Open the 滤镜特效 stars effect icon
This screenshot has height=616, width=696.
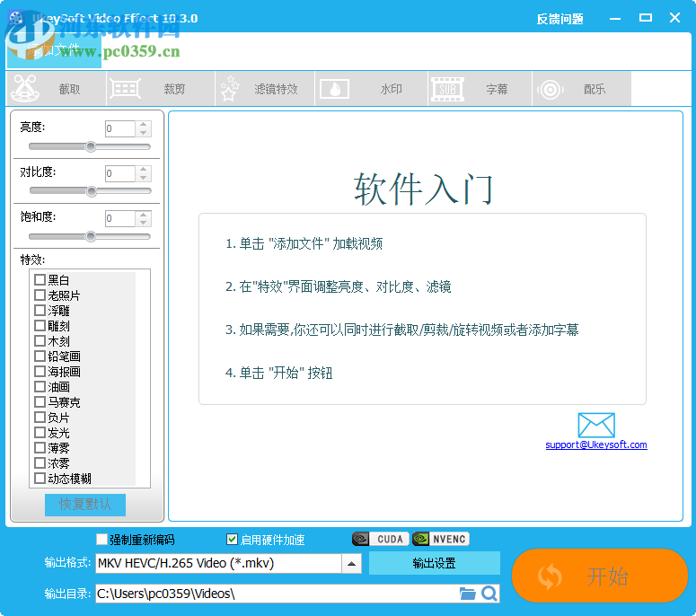click(x=230, y=88)
